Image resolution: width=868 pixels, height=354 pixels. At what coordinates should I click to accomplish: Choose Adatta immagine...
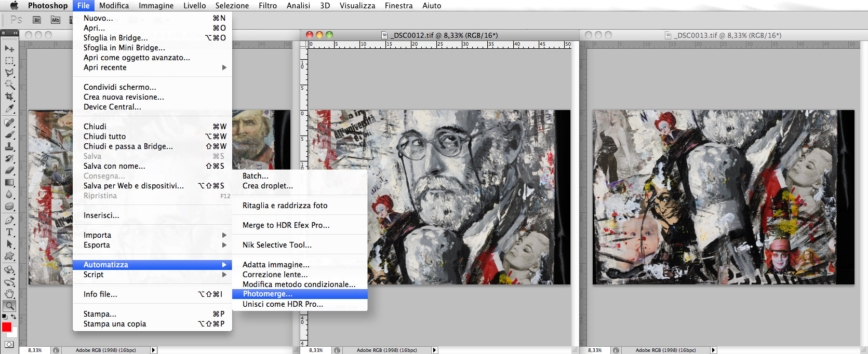[x=300, y=265]
